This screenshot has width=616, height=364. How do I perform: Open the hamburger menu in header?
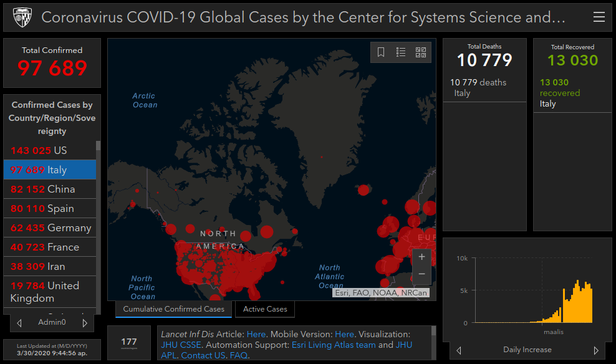click(599, 17)
